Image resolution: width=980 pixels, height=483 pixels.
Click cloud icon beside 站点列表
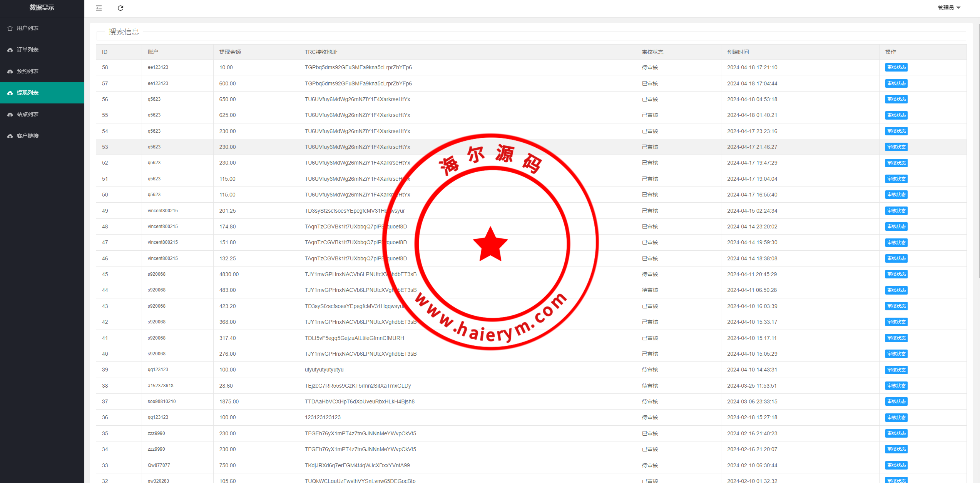tap(10, 115)
